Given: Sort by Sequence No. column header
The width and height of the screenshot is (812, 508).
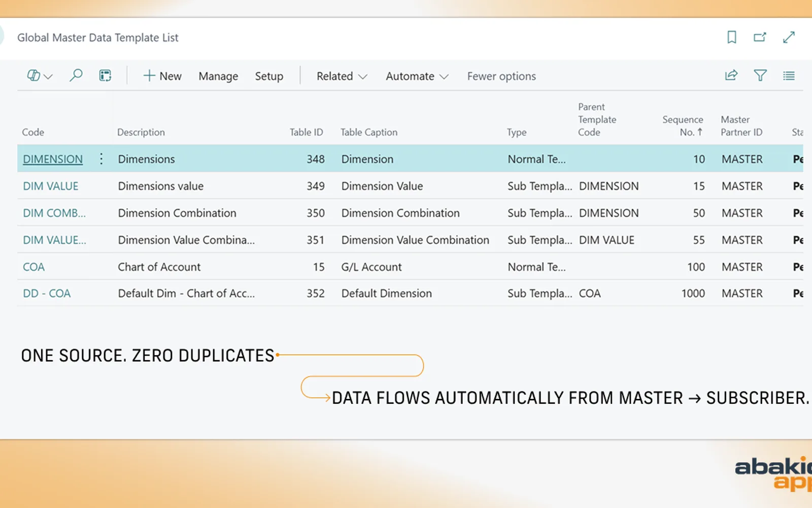Looking at the screenshot, I should click(x=683, y=125).
